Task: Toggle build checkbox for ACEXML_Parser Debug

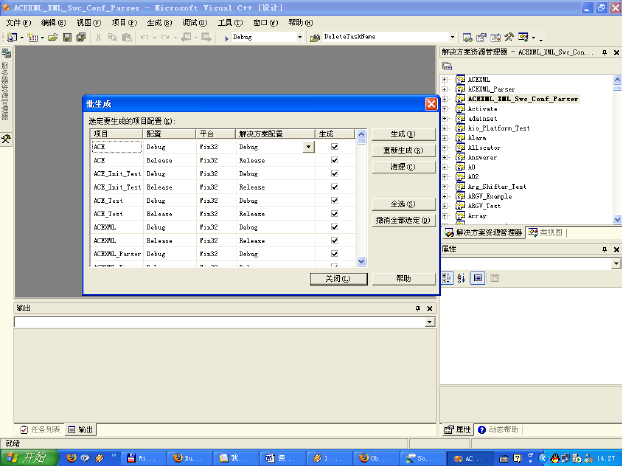Action: coord(334,253)
